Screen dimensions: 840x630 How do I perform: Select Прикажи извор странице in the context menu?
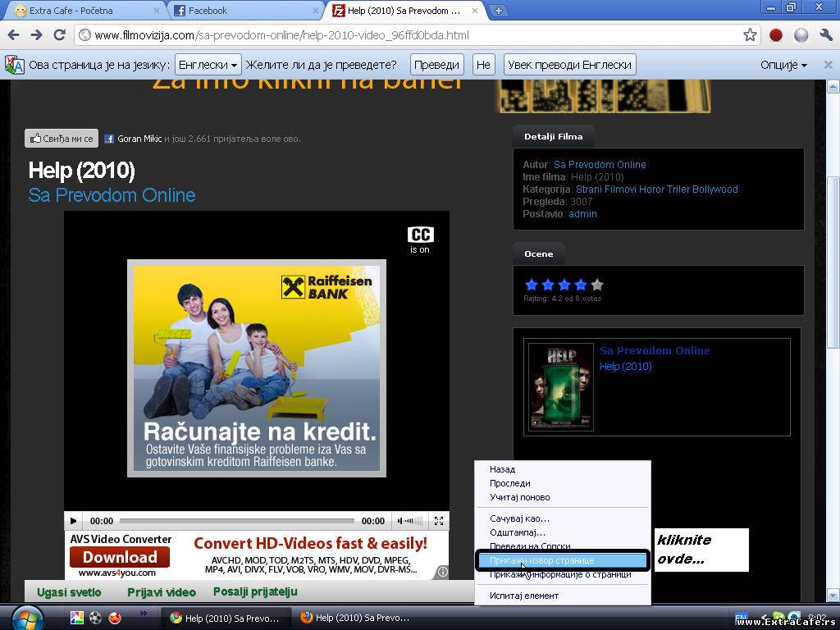click(541, 560)
